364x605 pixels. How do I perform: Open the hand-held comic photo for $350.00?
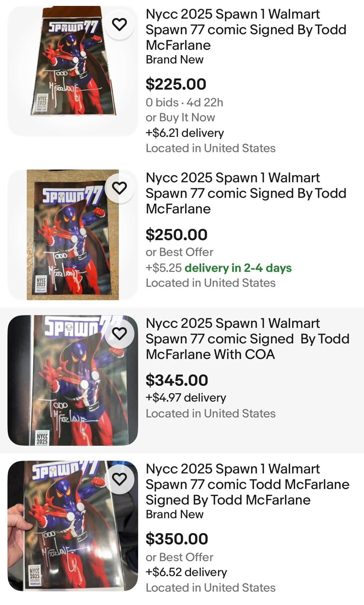pyautogui.click(x=73, y=526)
